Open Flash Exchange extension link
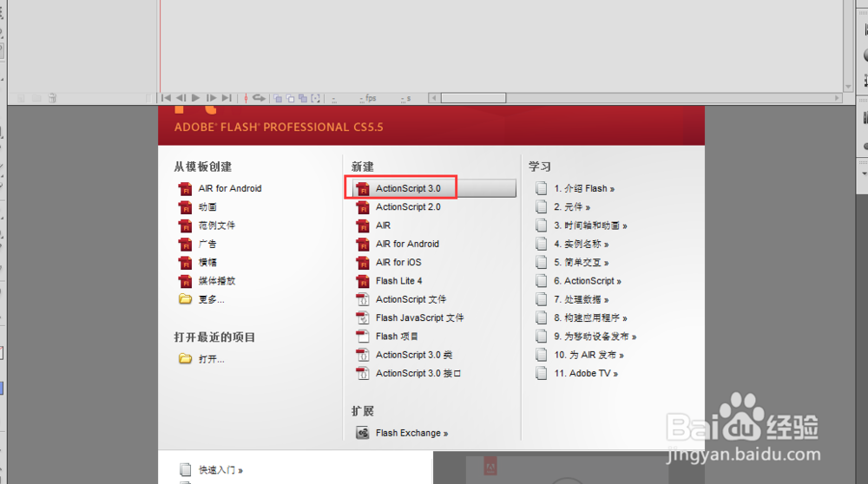This screenshot has height=484, width=868. [x=411, y=433]
